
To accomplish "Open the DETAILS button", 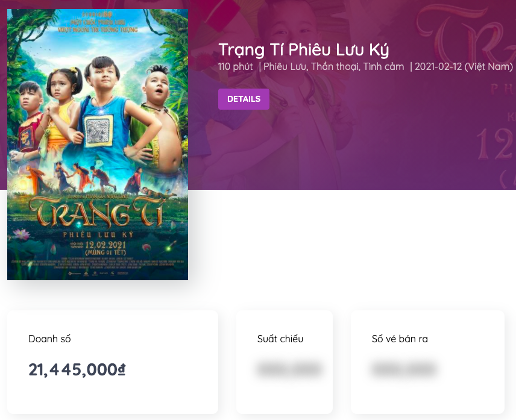I will click(244, 99).
